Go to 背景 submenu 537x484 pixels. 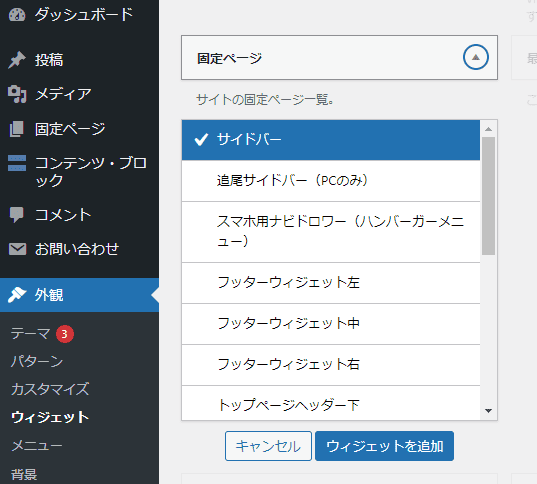[24, 474]
